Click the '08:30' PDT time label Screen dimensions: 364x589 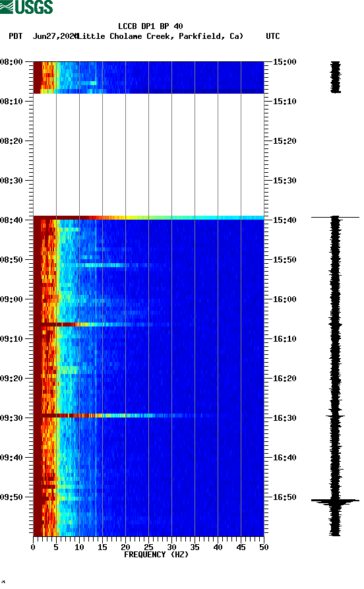tap(12, 180)
